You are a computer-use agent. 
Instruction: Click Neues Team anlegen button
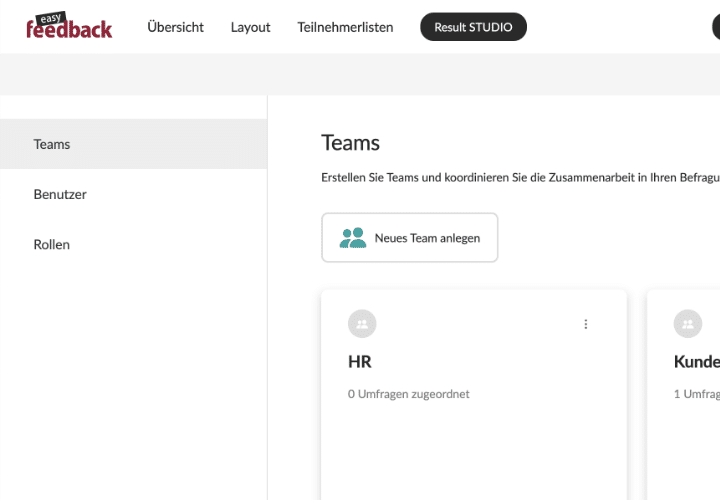(410, 237)
